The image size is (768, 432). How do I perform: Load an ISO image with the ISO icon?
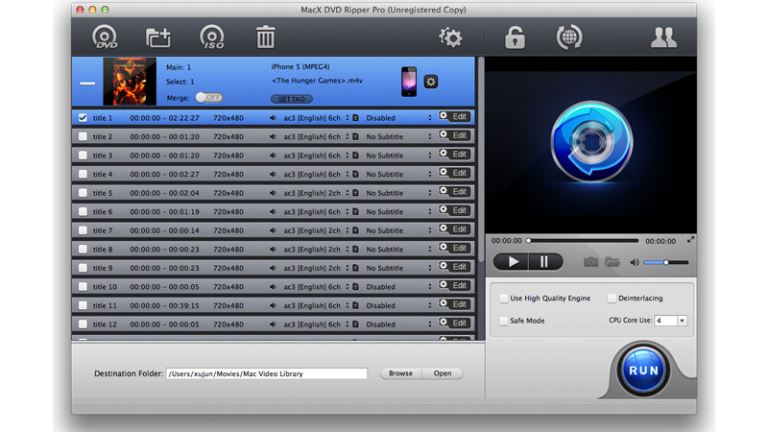(212, 37)
